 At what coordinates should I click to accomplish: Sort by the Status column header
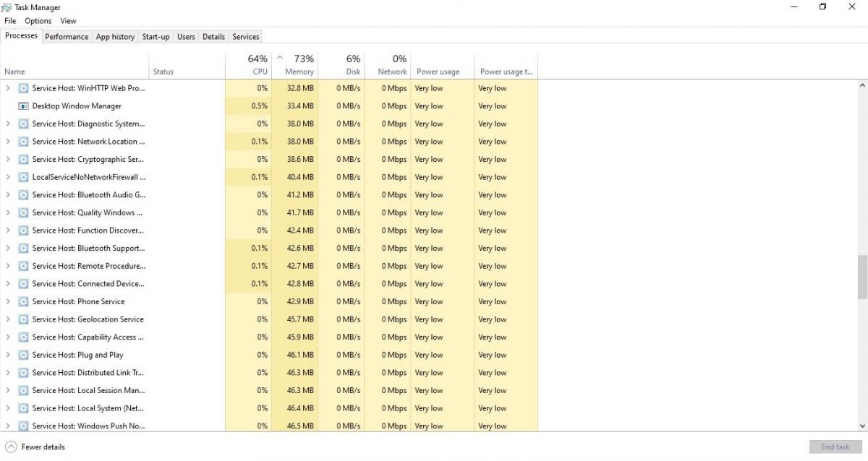(x=188, y=66)
